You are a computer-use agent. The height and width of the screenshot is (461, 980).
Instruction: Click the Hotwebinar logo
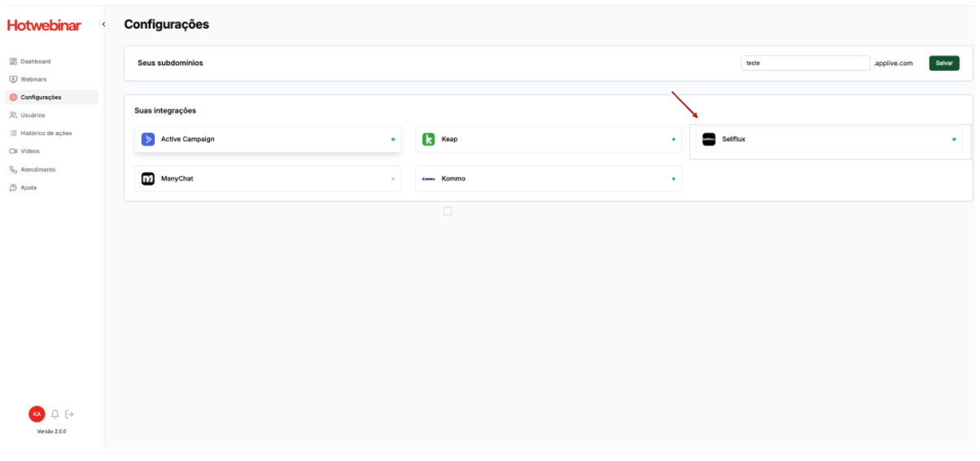point(44,25)
